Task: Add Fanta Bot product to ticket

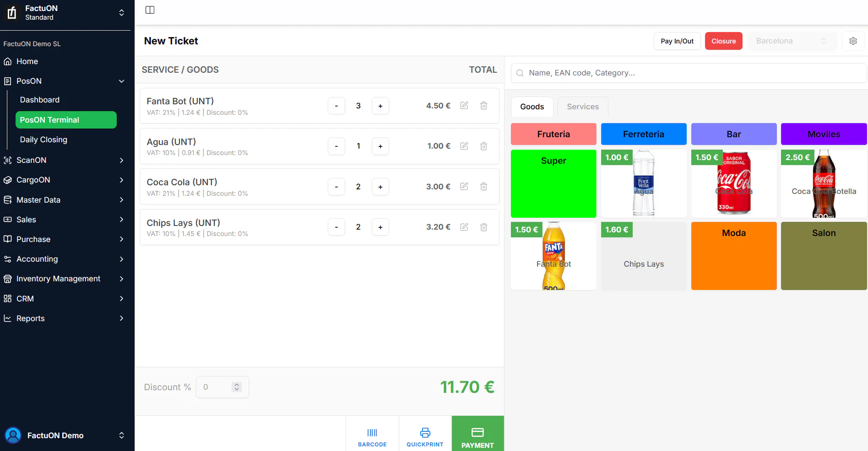Action: coord(553,256)
